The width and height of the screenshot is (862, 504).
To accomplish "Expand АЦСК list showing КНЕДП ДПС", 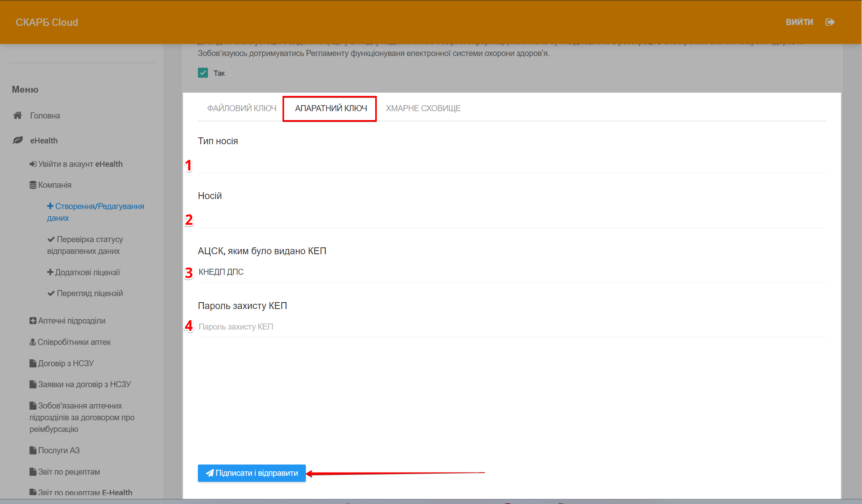I will point(512,272).
